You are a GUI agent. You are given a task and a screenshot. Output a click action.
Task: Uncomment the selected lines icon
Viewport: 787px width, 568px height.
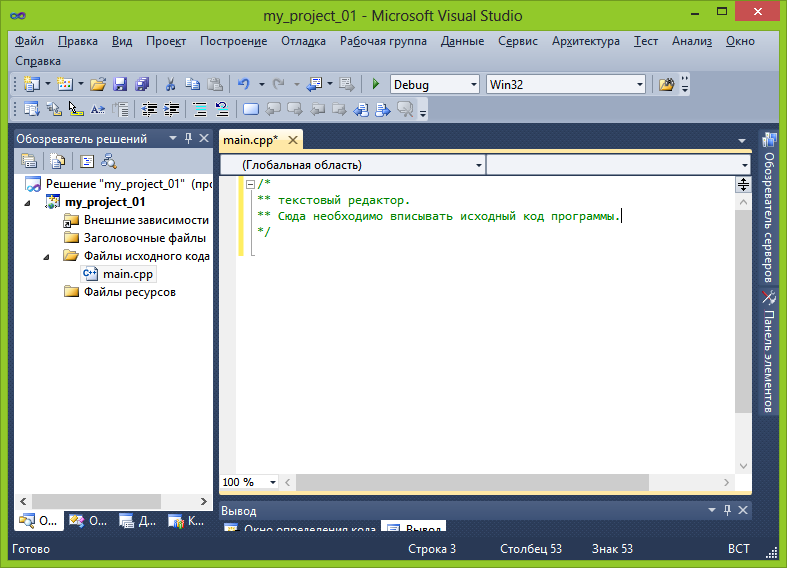point(222,109)
